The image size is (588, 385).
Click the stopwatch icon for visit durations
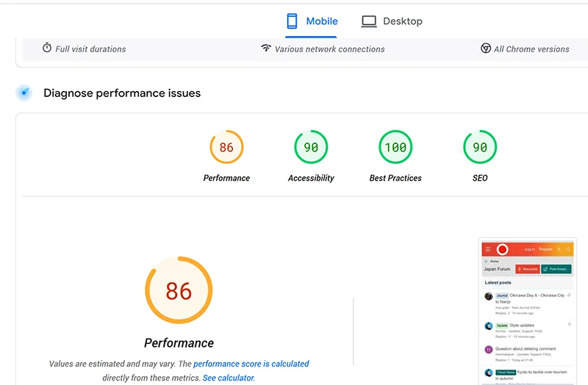tap(47, 48)
